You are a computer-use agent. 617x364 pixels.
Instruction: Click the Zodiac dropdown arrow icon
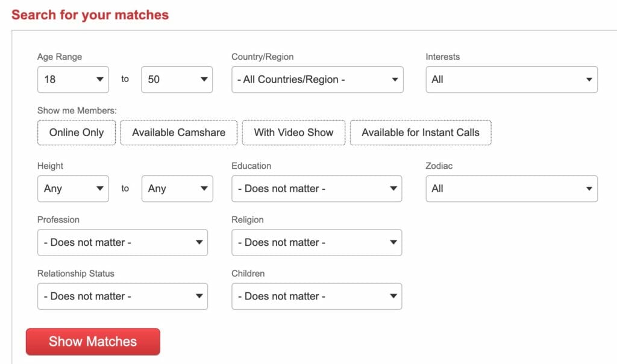[589, 189]
